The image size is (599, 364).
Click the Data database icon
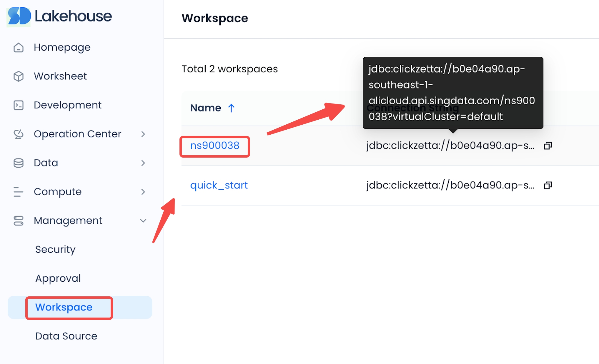[19, 163]
